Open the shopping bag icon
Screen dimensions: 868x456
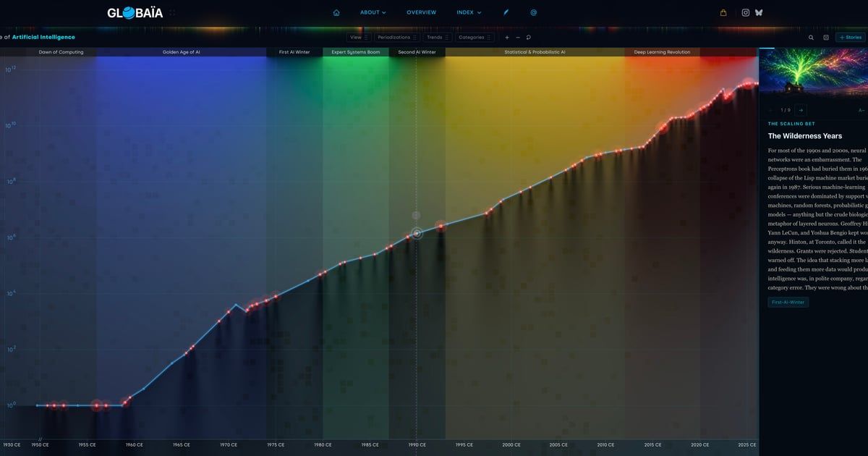723,12
